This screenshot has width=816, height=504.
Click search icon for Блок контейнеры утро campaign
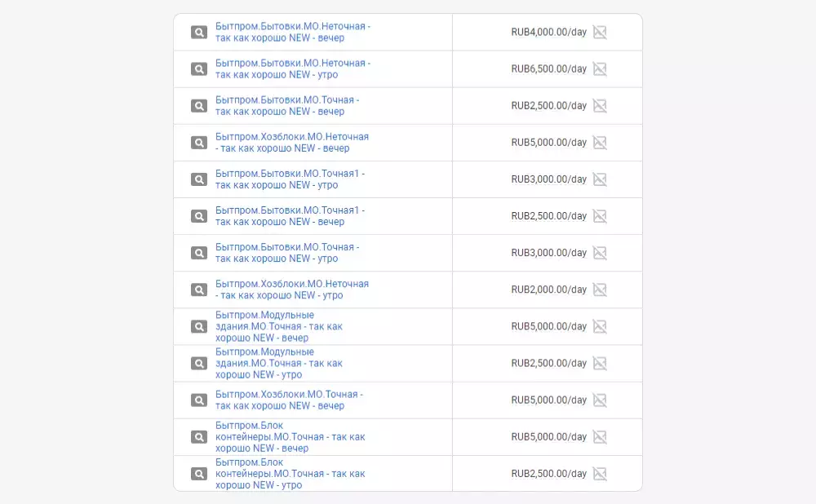[199, 474]
